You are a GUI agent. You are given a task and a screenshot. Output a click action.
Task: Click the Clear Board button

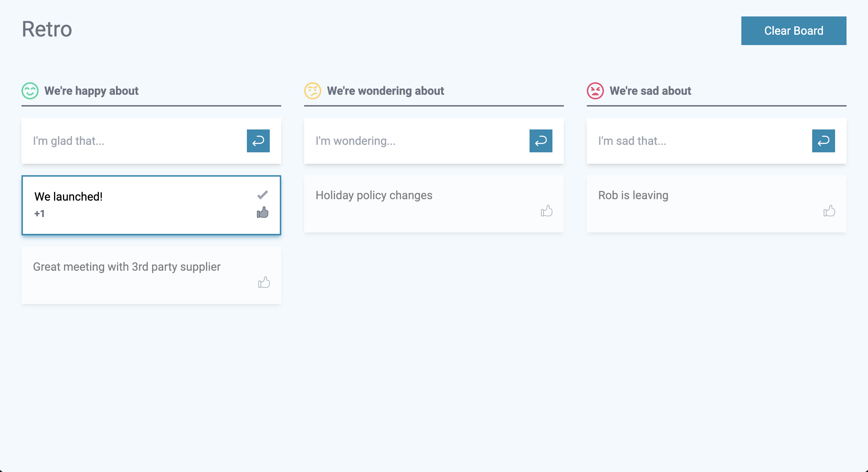794,31
